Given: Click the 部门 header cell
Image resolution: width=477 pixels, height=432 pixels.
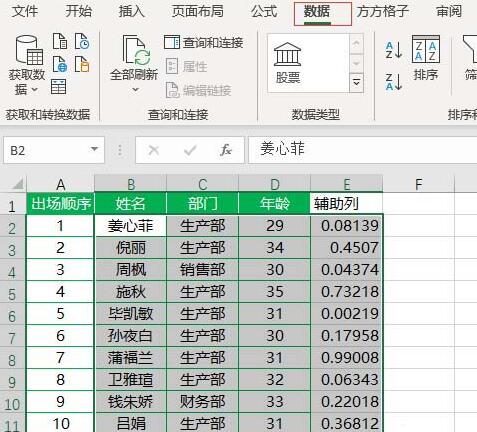Looking at the screenshot, I should (202, 203).
